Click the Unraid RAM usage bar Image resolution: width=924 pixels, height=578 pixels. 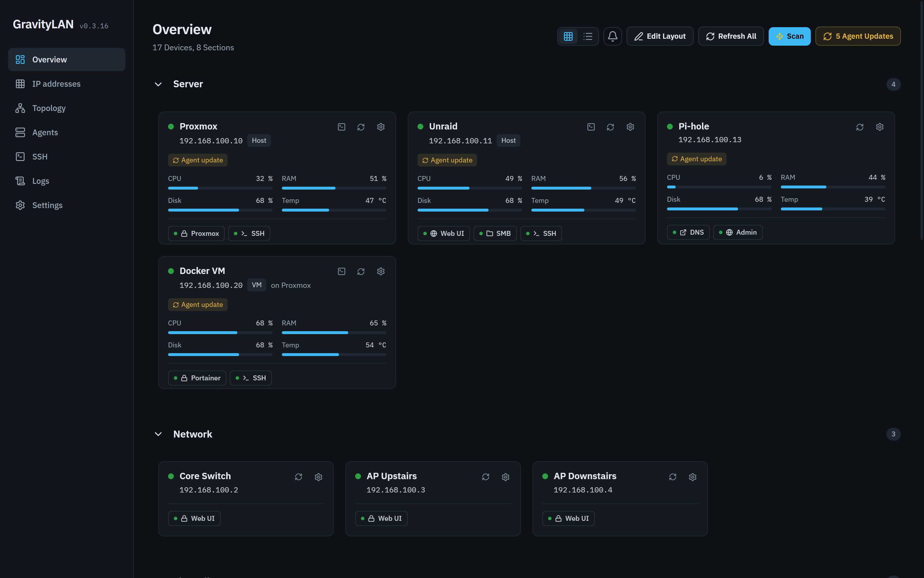click(x=583, y=188)
